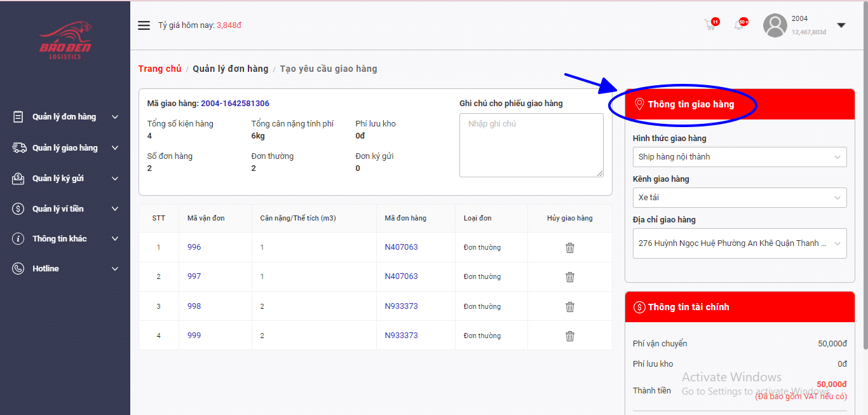Open the Hình thức giao hàng dropdown
Image resolution: width=868 pixels, height=415 pixels.
pos(739,157)
